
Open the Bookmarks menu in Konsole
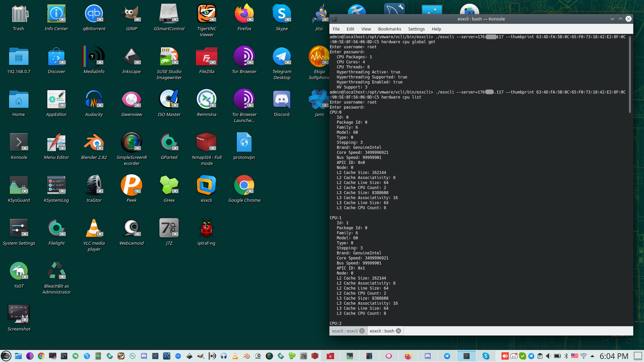389,29
